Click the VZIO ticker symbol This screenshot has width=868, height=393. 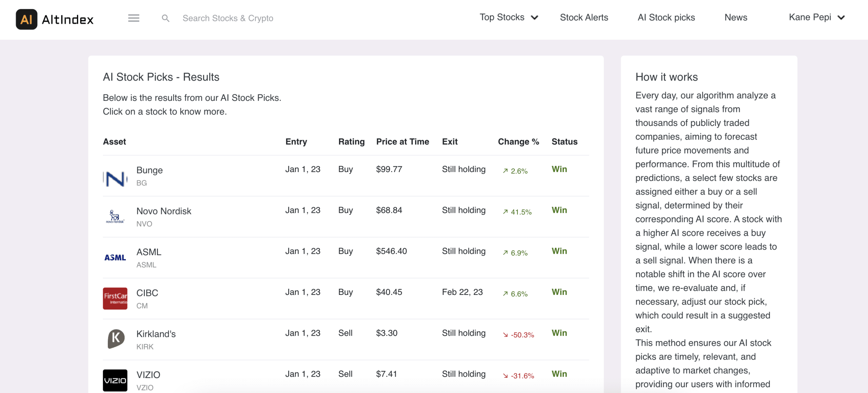pyautogui.click(x=145, y=388)
